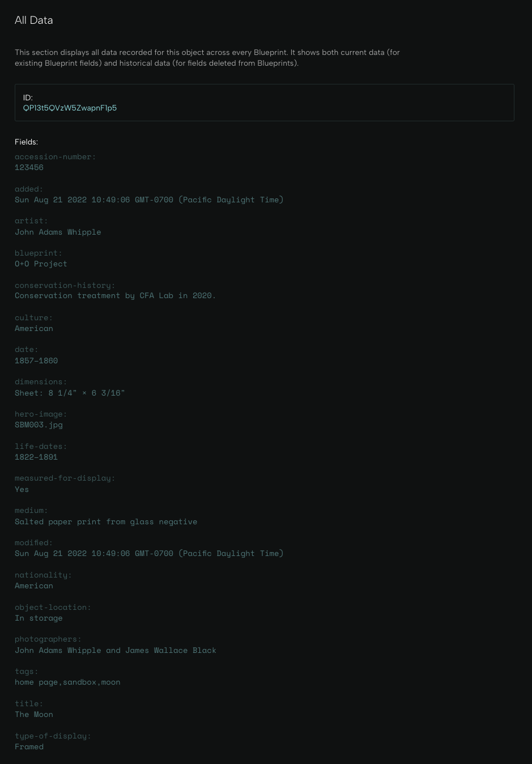Click the measured-for-display value Yes
Image resolution: width=532 pixels, height=764 pixels.
(x=22, y=489)
